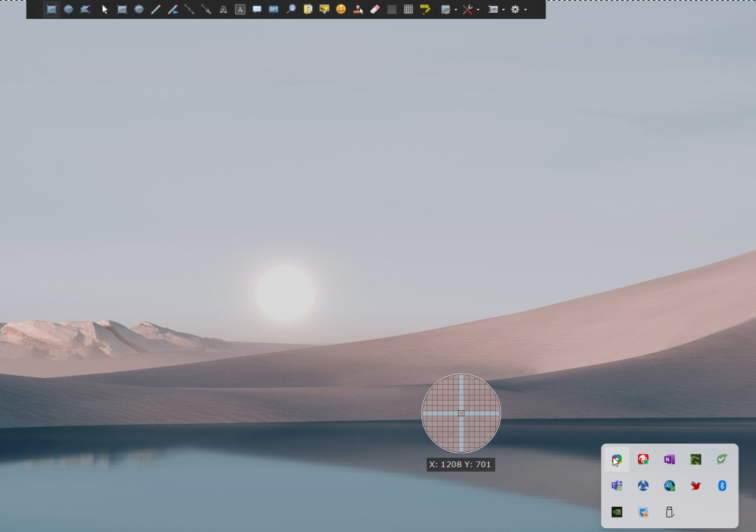
Task: Expand the settings gear dropdown arrow
Action: (x=525, y=9)
